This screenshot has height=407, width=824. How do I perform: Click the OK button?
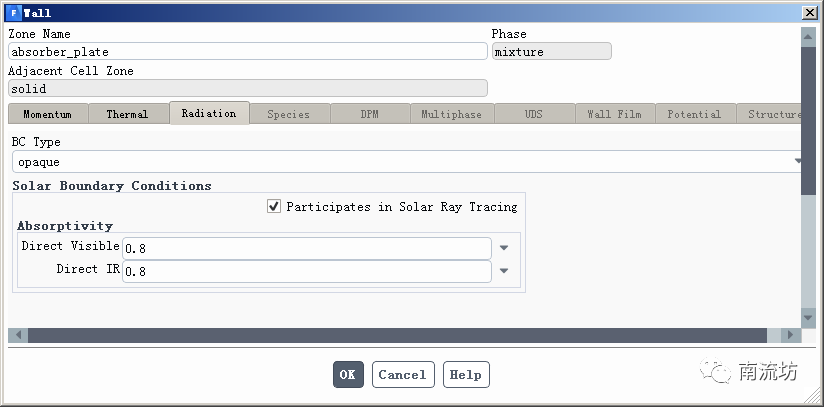tap(347, 375)
